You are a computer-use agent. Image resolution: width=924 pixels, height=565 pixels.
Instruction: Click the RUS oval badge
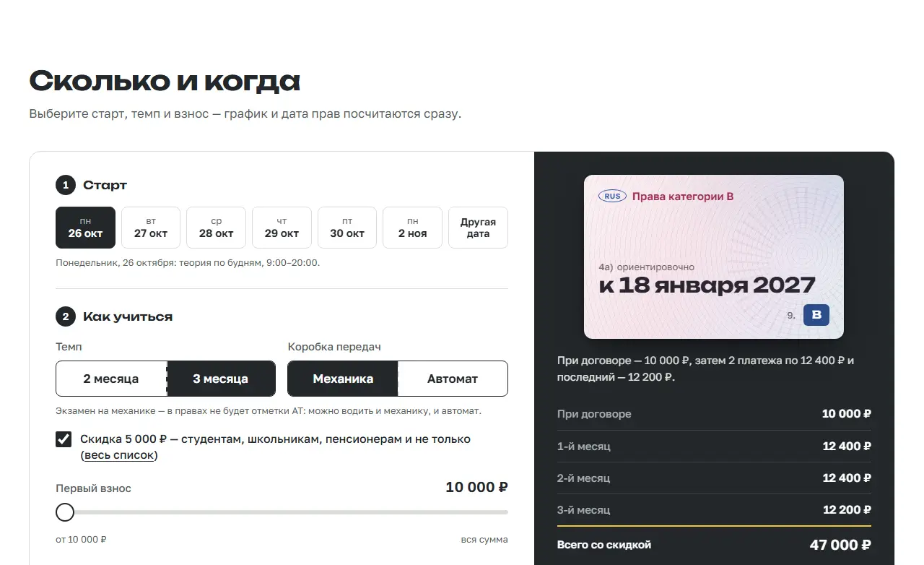tap(612, 196)
